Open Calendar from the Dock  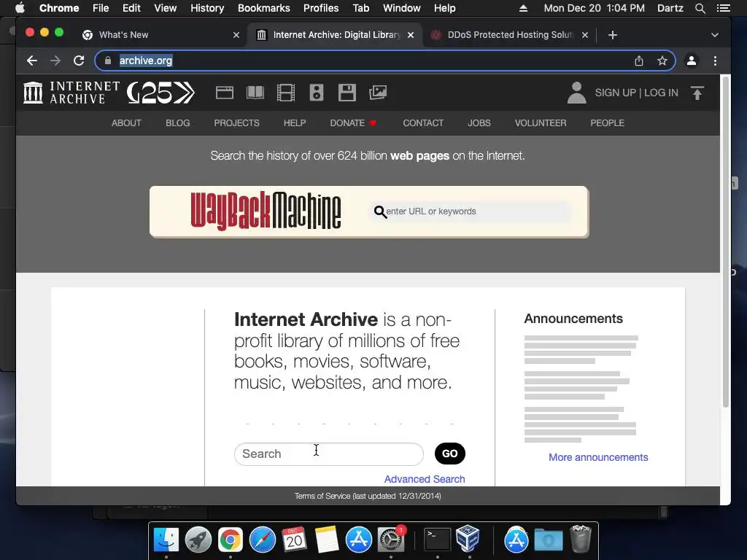295,540
